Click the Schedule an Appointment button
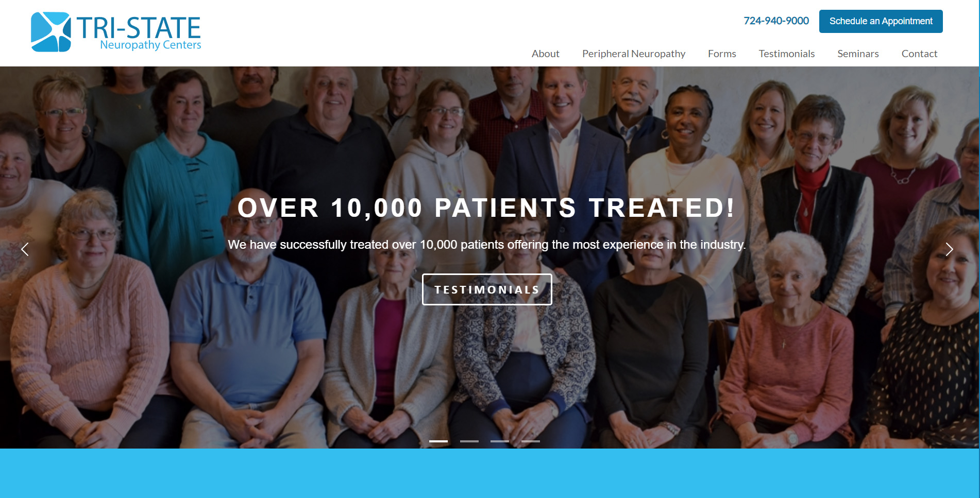Image resolution: width=980 pixels, height=498 pixels. point(881,21)
